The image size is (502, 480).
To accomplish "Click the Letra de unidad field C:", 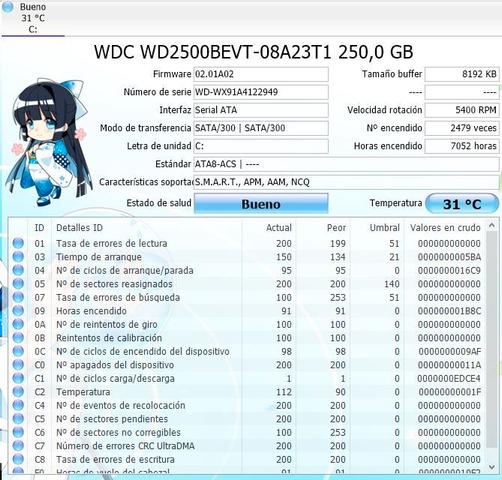I will click(261, 146).
